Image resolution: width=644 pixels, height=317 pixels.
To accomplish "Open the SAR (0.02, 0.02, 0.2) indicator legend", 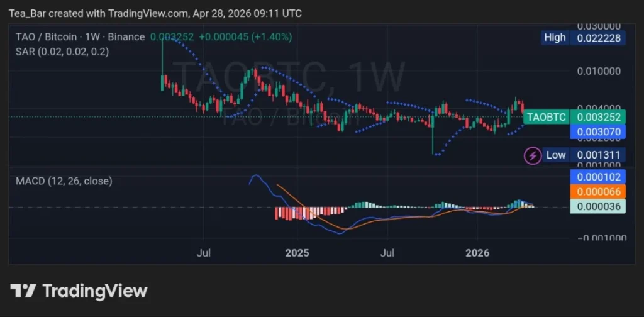I will (x=62, y=52).
